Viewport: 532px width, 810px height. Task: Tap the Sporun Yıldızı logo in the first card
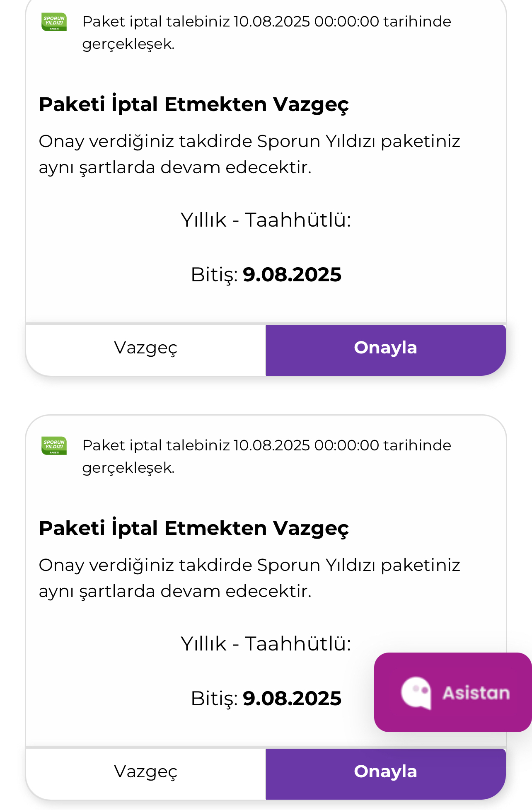point(54,22)
